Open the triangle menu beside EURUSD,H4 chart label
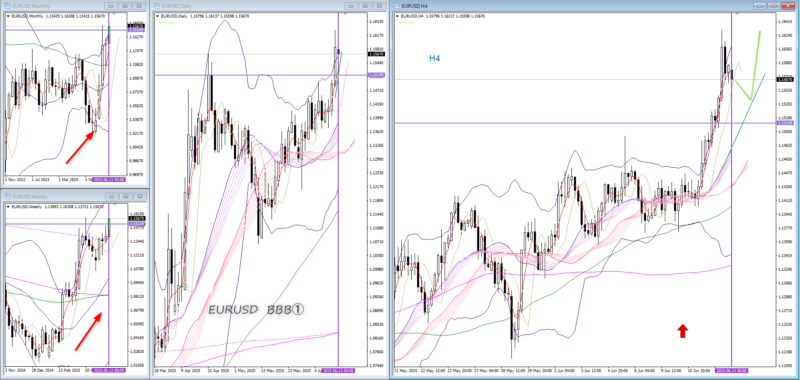This screenshot has width=800, height=380. [398, 16]
